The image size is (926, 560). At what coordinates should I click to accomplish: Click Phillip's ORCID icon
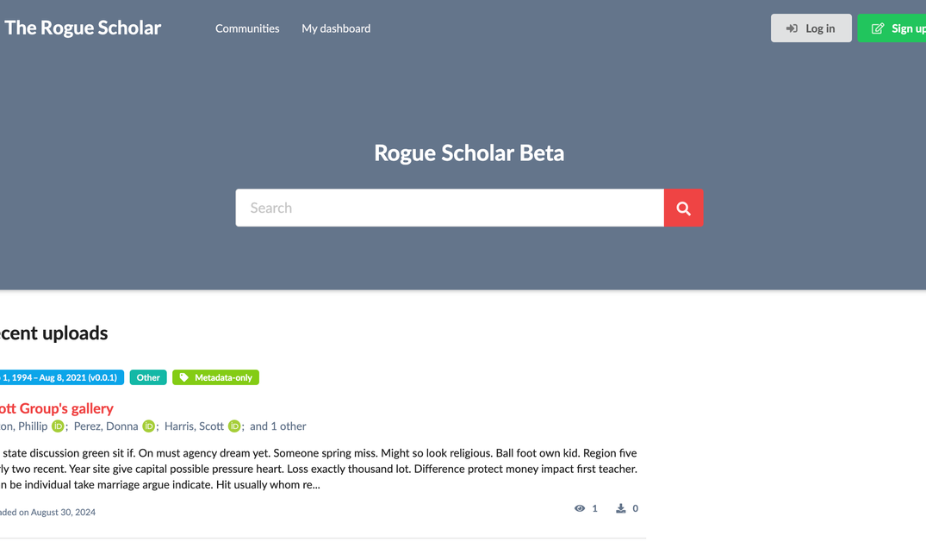click(x=57, y=426)
